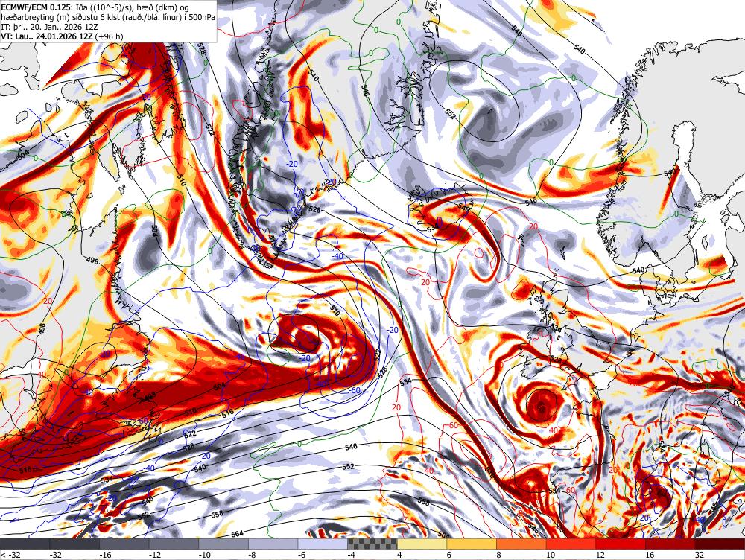Image resolution: width=745 pixels, height=560 pixels.
Task: Select the yellow-orange swatch labeled 6
Action: click(x=472, y=544)
